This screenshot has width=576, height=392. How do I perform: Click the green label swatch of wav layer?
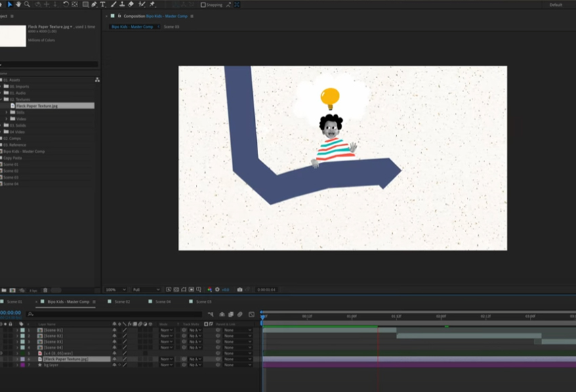(23, 353)
